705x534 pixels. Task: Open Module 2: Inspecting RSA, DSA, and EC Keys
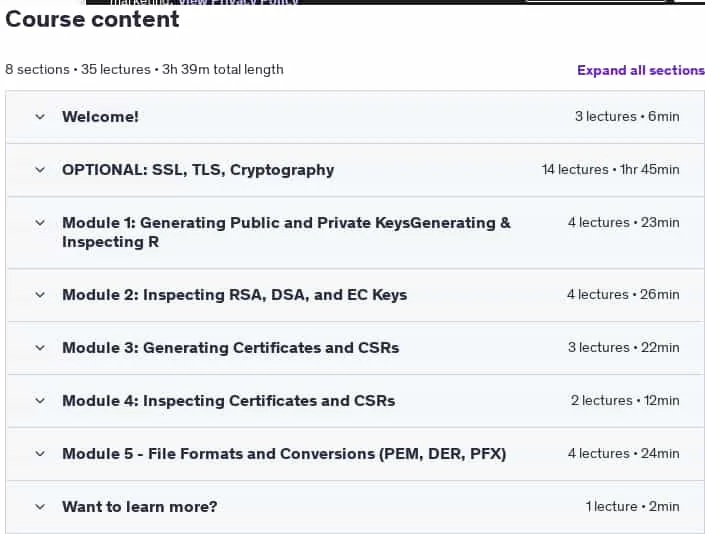[x=234, y=295]
